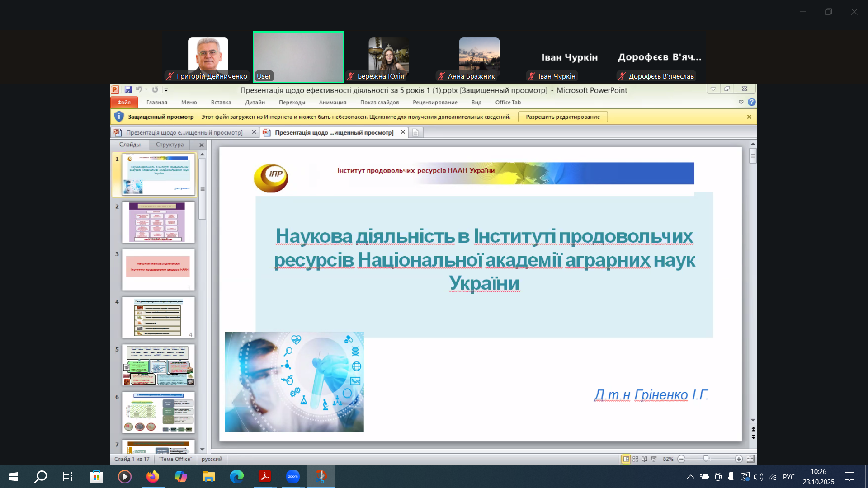Image resolution: width=868 pixels, height=488 pixels.
Task: Start slideshow from status bar icon
Action: tap(654, 459)
